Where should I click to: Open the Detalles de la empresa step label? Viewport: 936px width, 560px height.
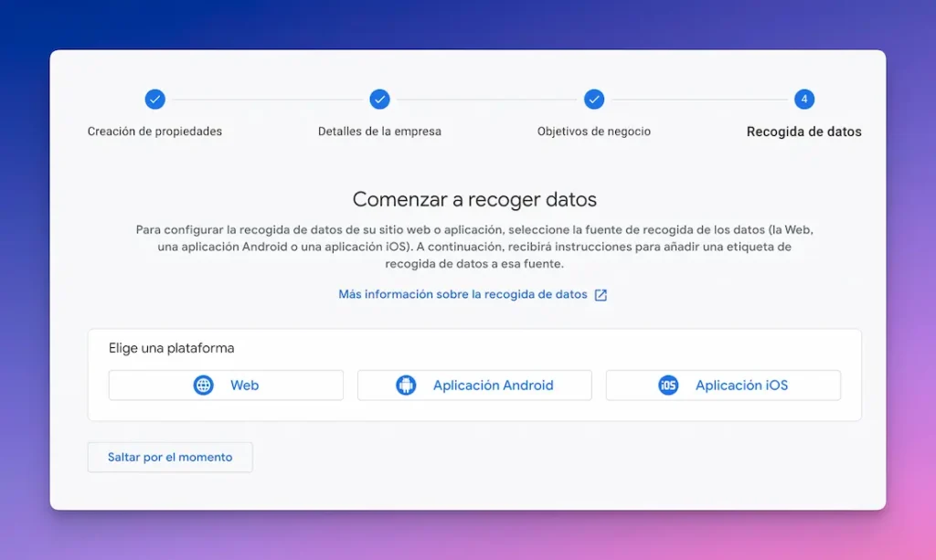[x=379, y=132]
